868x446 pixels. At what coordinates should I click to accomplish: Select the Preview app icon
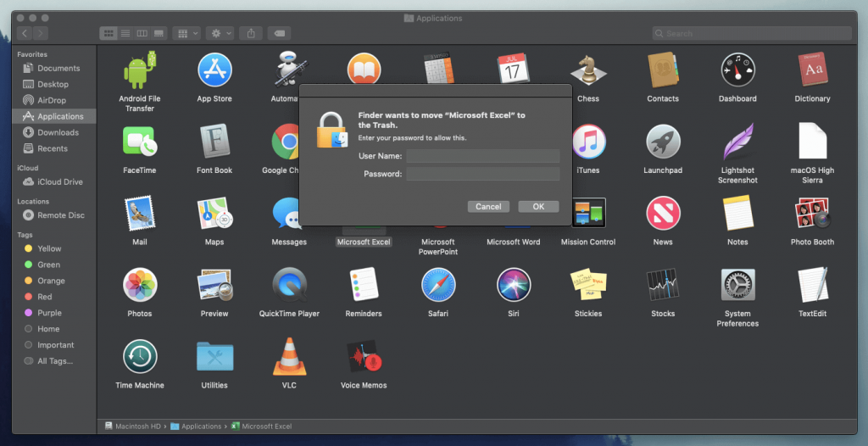pos(214,285)
